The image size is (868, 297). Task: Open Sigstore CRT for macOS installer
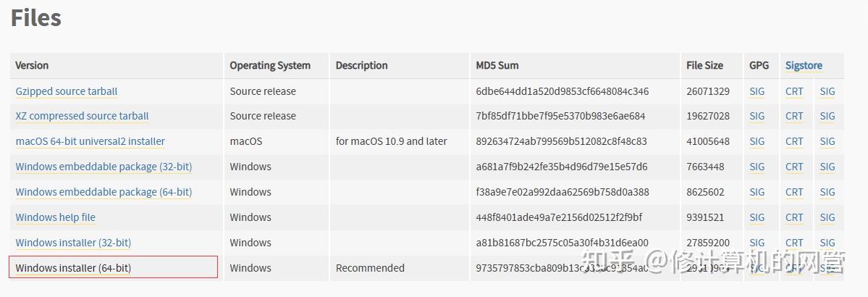coord(794,141)
